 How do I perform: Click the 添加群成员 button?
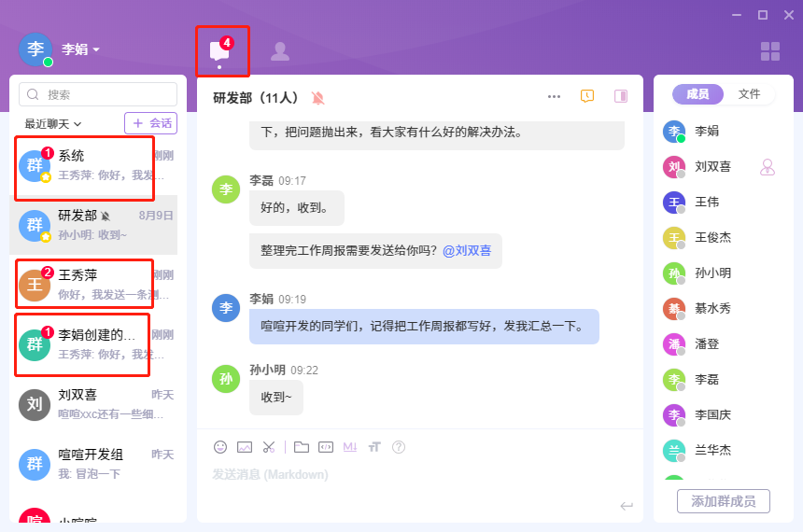(x=723, y=501)
